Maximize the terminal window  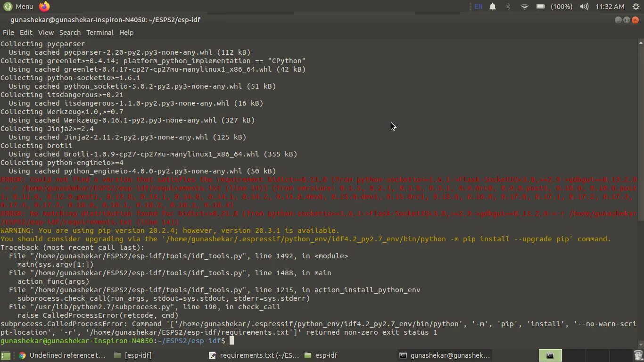pyautogui.click(x=627, y=20)
